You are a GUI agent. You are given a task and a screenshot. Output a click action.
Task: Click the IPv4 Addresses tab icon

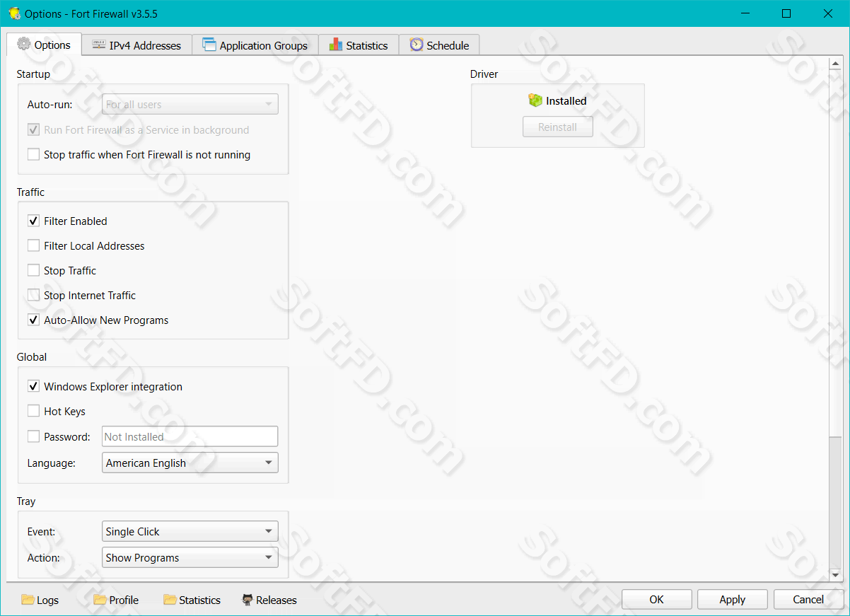click(99, 45)
